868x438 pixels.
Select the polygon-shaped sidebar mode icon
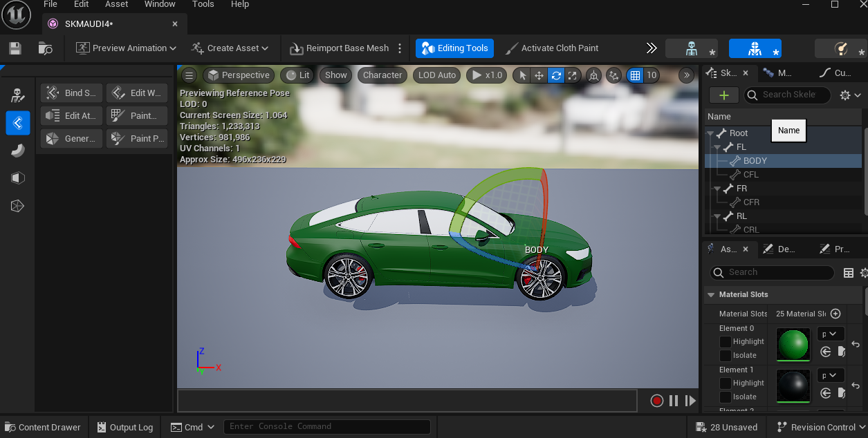click(18, 206)
